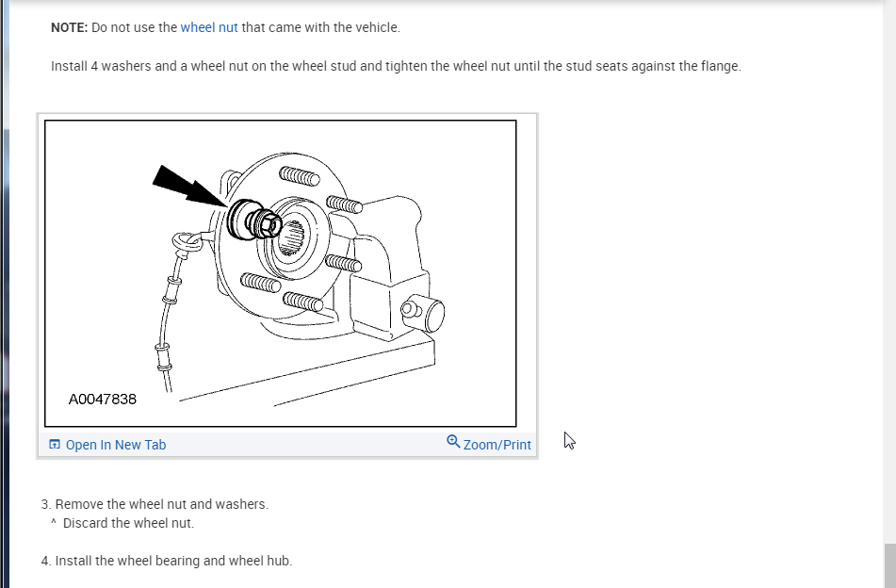Click the 'Discard the wheel nut' sub-step text

128,523
